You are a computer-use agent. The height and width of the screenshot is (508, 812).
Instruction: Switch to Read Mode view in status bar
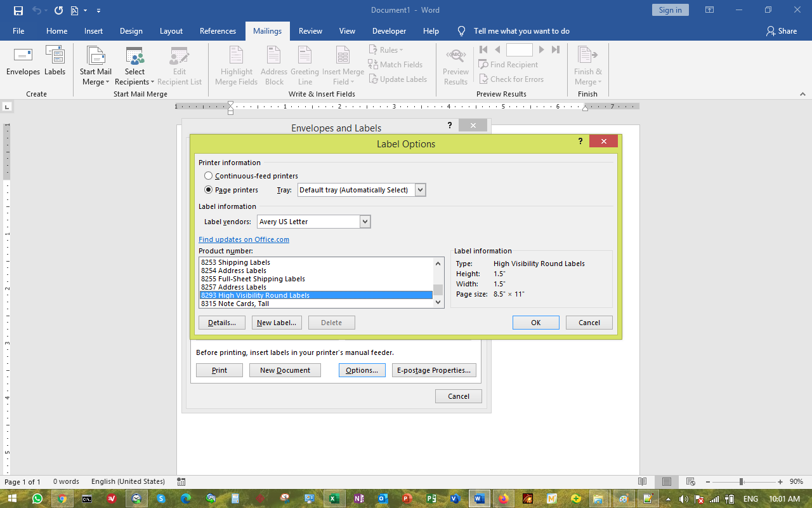tap(643, 482)
